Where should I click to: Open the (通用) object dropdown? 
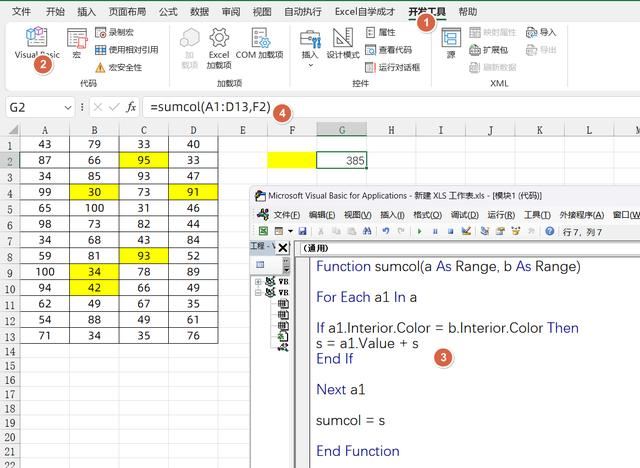469,248
